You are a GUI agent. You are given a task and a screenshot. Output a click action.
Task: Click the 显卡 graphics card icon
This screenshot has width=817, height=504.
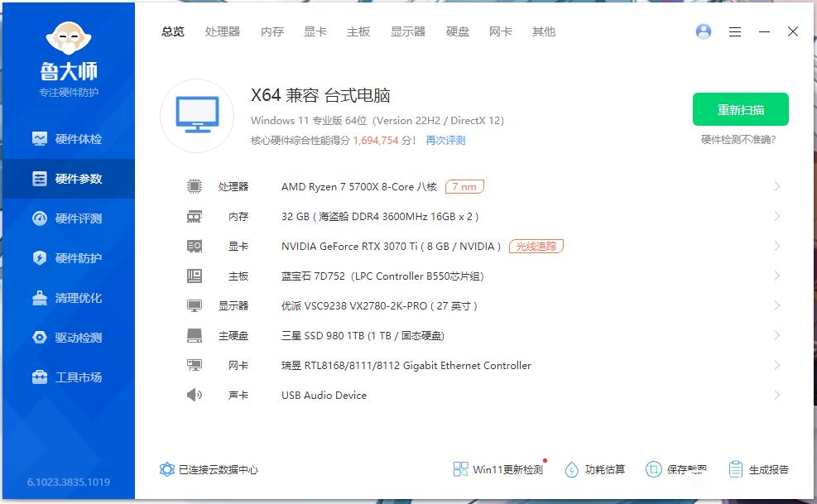pyautogui.click(x=195, y=246)
